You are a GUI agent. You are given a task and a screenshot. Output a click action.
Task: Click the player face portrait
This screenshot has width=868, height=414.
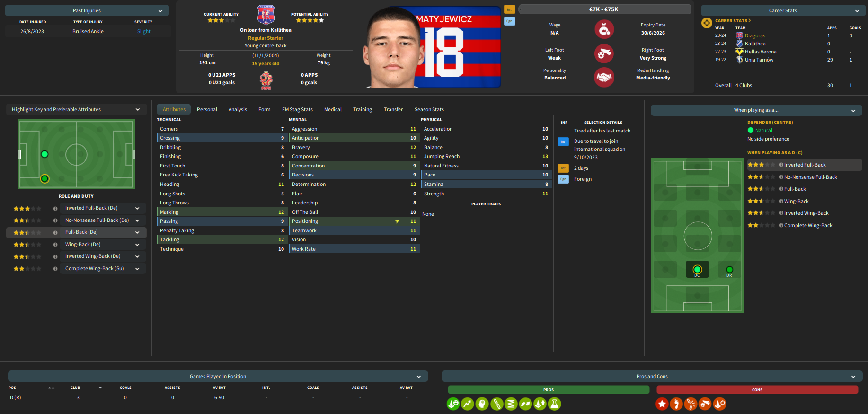pyautogui.click(x=388, y=47)
